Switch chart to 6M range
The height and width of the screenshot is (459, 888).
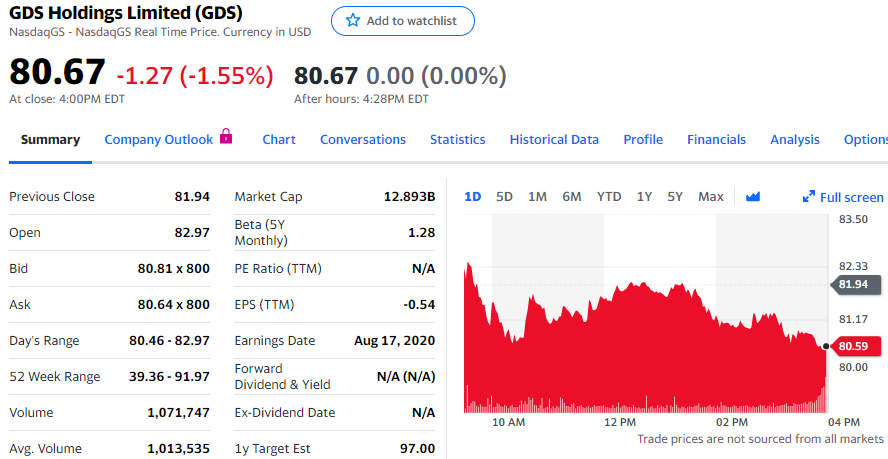571,197
